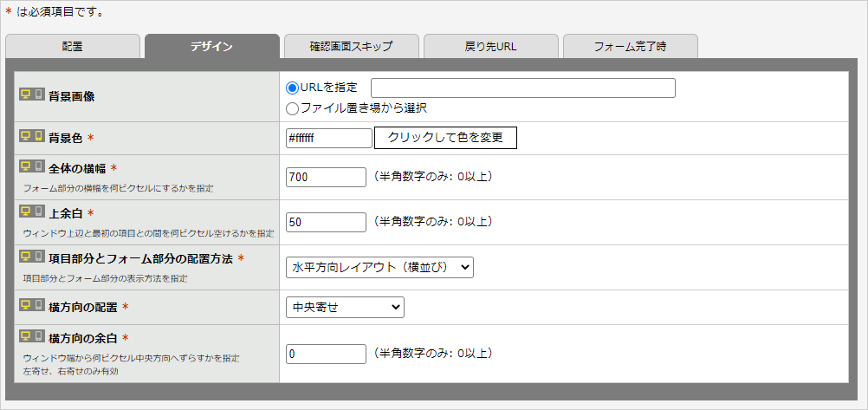
Task: Click the 項目部分とフォーム部分の配置方法 label
Action: pos(140,259)
